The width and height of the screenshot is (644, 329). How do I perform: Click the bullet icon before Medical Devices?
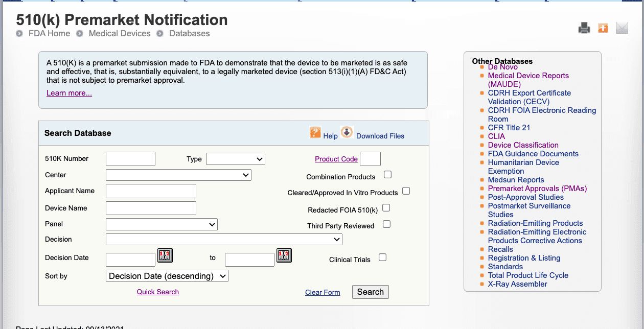pyautogui.click(x=80, y=34)
